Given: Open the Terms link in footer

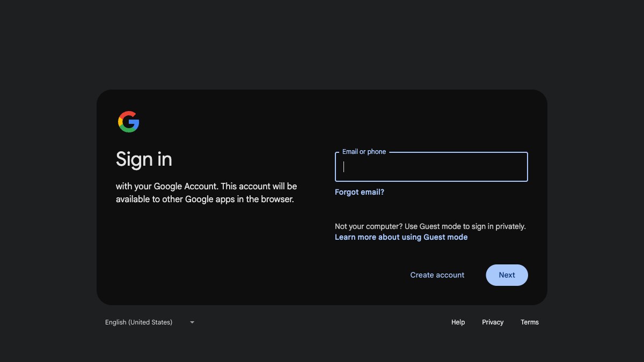Looking at the screenshot, I should point(529,322).
